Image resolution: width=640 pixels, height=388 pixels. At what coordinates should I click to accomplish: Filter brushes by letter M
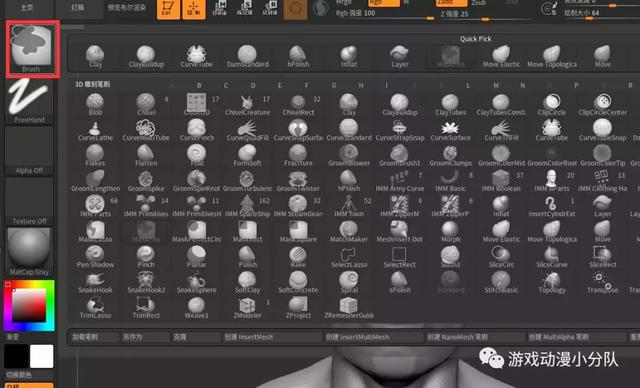pos(496,85)
